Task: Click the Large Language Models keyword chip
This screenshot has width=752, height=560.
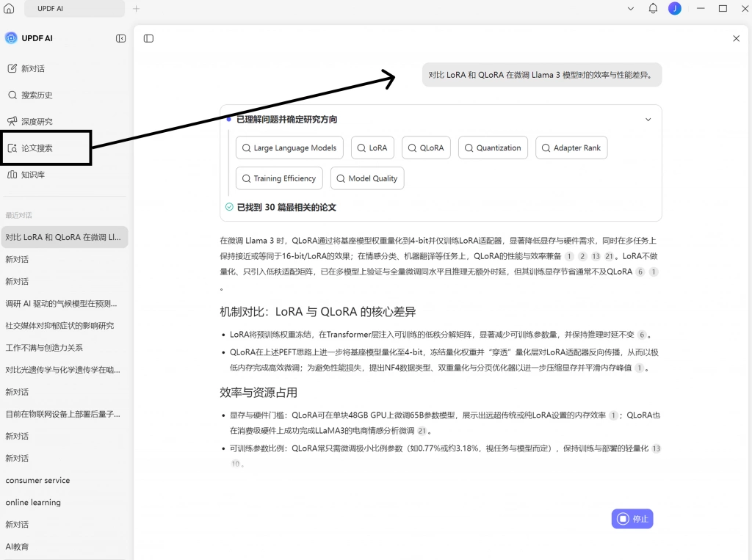Action: 289,148
